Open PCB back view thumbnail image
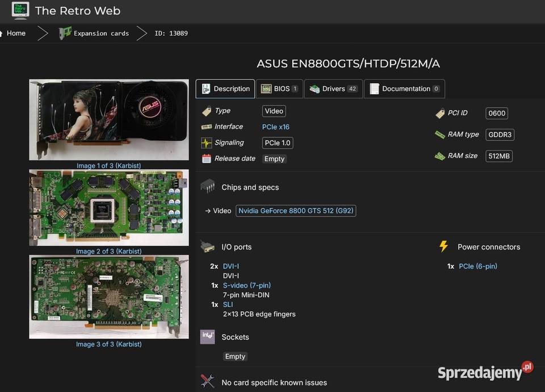 click(109, 297)
